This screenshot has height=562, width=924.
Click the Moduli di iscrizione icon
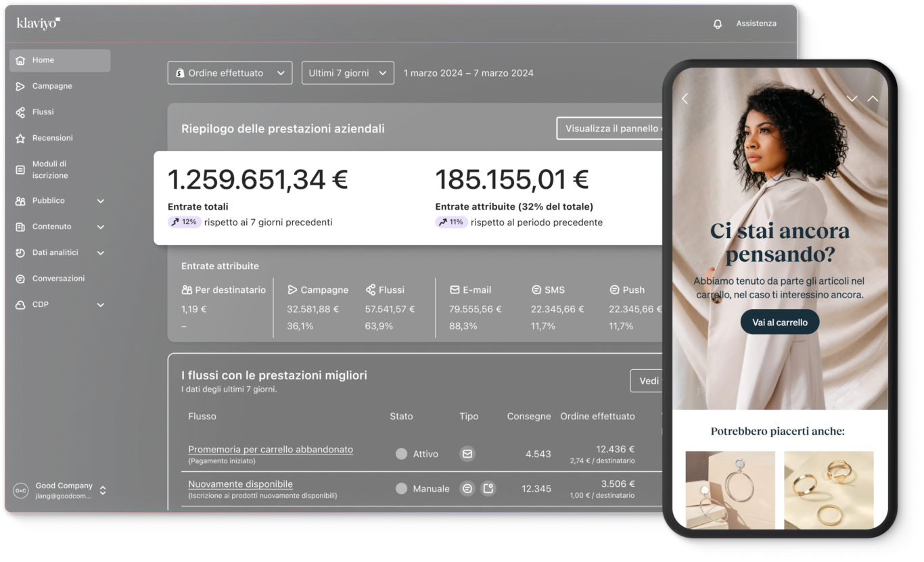click(20, 170)
